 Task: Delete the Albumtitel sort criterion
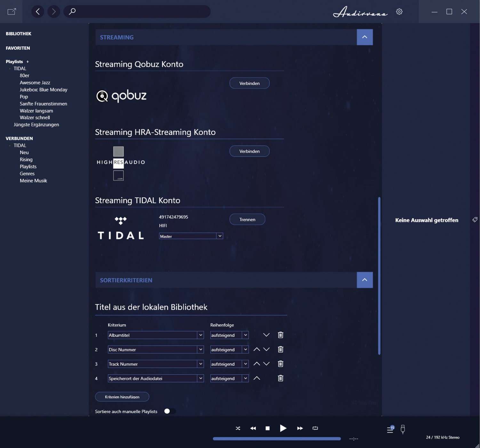click(x=281, y=335)
